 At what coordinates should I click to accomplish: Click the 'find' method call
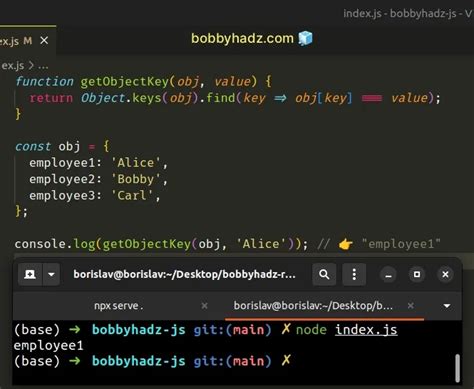point(221,98)
